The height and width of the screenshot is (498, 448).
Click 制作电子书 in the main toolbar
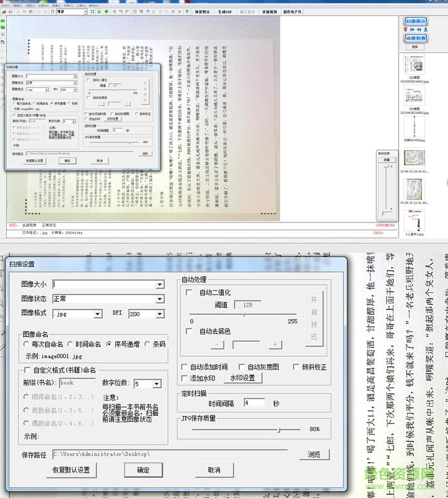(x=292, y=12)
